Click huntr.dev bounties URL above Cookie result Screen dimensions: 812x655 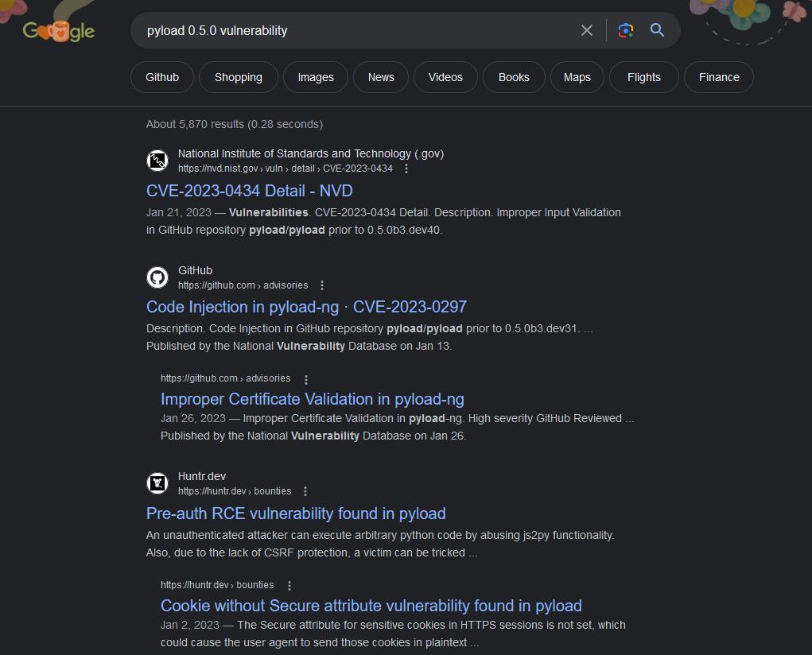(x=217, y=585)
